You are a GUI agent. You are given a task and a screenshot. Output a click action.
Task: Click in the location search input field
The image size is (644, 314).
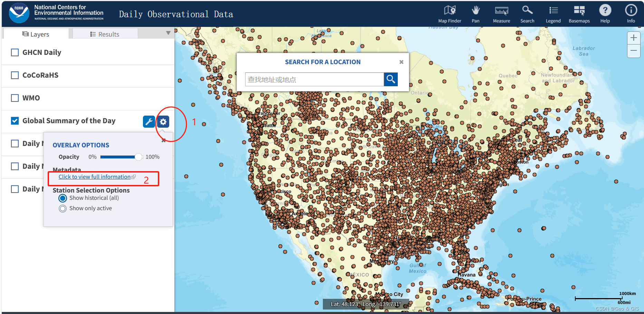pyautogui.click(x=315, y=79)
